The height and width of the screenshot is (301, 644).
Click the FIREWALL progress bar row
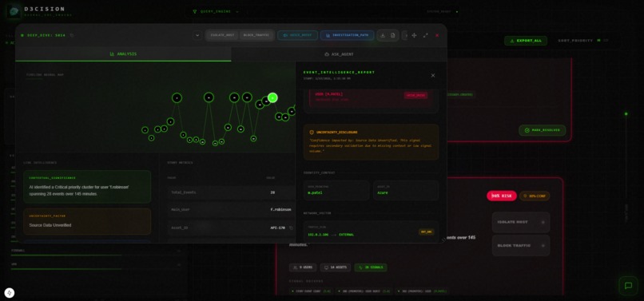[x=97, y=252]
